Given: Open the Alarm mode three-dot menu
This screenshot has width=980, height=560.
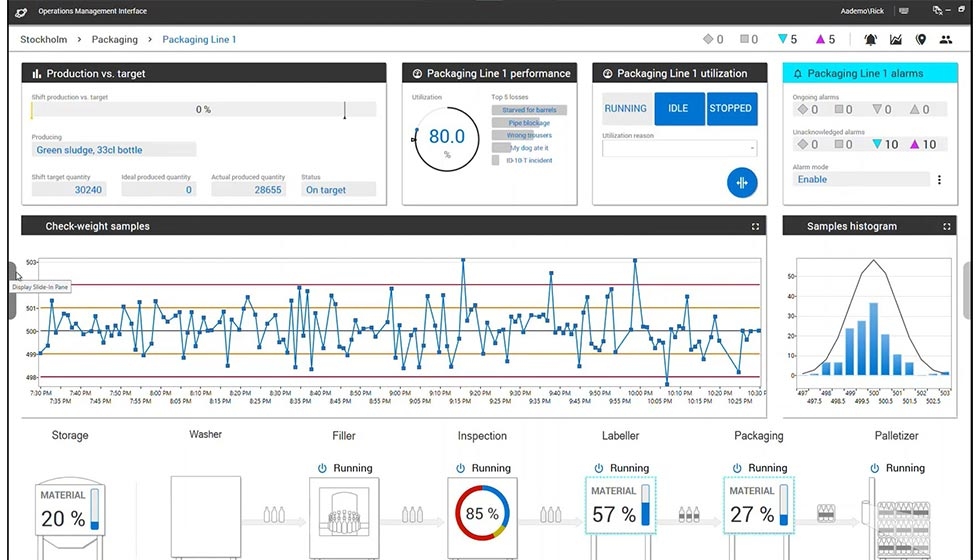Looking at the screenshot, I should pos(939,180).
